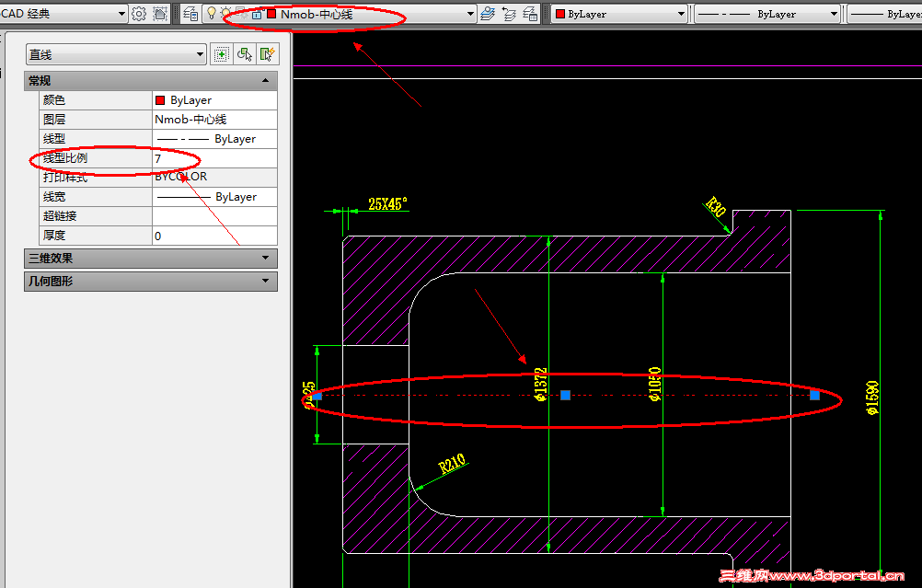Click Make Object's Layer Current icon
Image resolution: width=922 pixels, height=588 pixels.
(488, 14)
